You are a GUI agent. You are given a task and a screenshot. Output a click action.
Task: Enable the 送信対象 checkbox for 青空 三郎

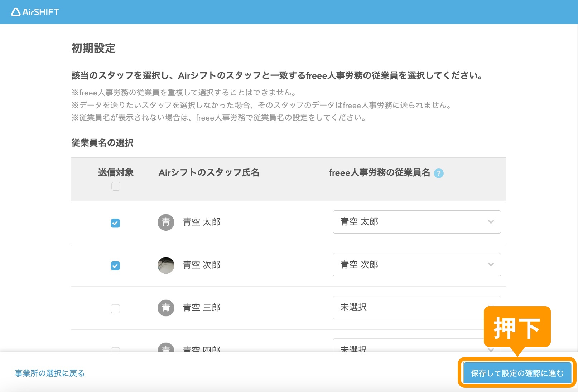coord(115,309)
